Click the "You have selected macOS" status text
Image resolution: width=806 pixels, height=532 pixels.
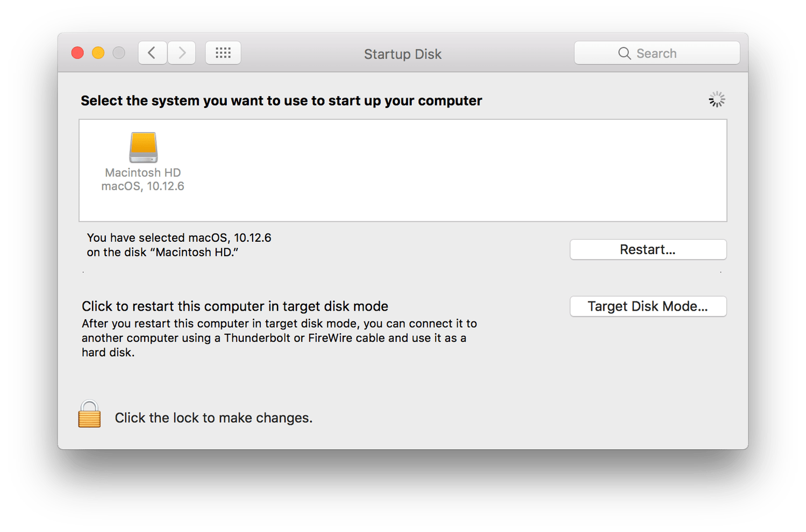[x=179, y=245]
